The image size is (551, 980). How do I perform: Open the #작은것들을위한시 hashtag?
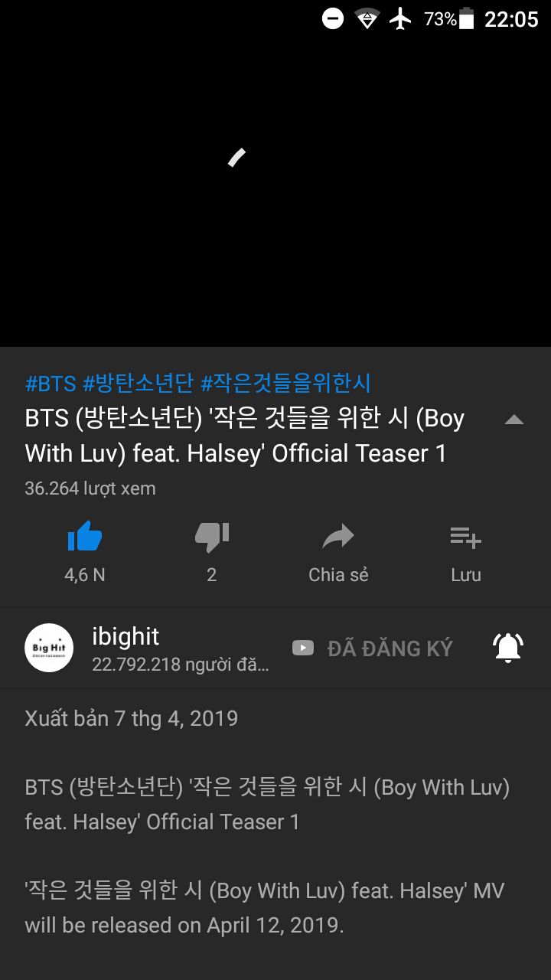(285, 383)
